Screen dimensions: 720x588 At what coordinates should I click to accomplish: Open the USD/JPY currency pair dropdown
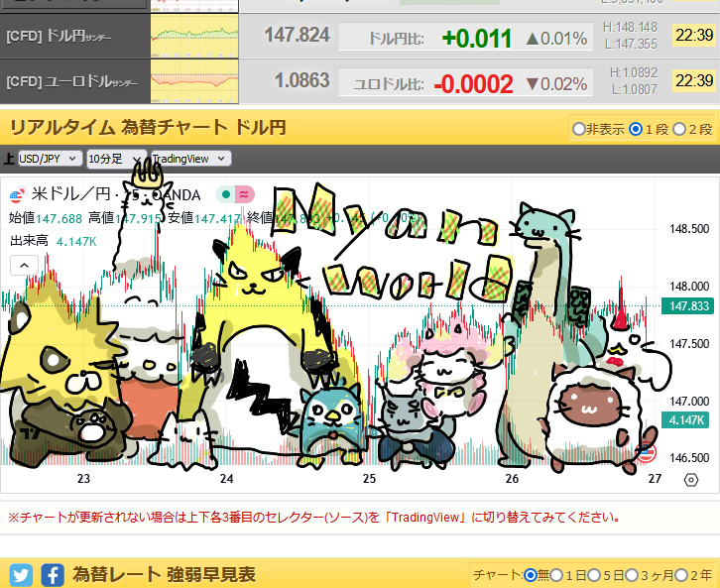(50, 159)
